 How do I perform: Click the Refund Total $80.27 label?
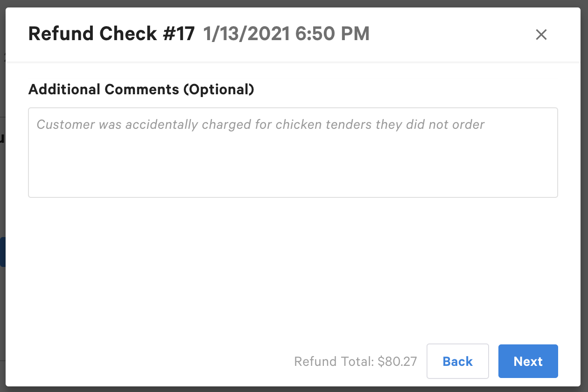pyautogui.click(x=356, y=361)
